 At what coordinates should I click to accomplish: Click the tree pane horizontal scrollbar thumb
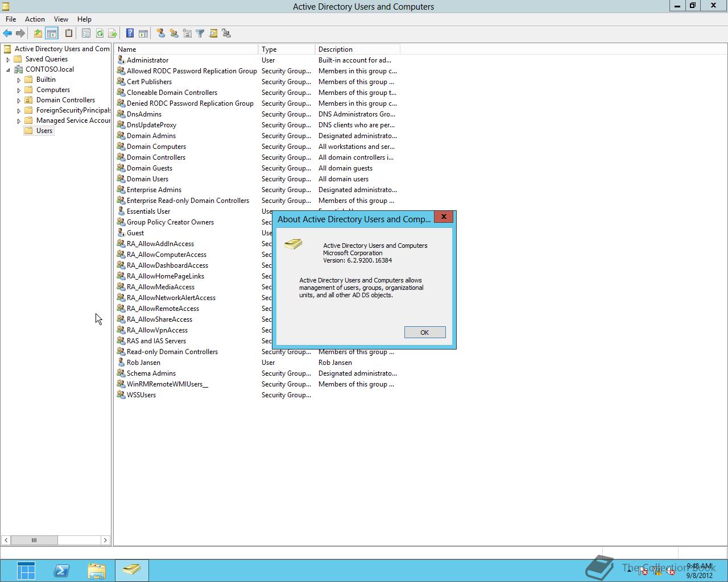[34, 540]
